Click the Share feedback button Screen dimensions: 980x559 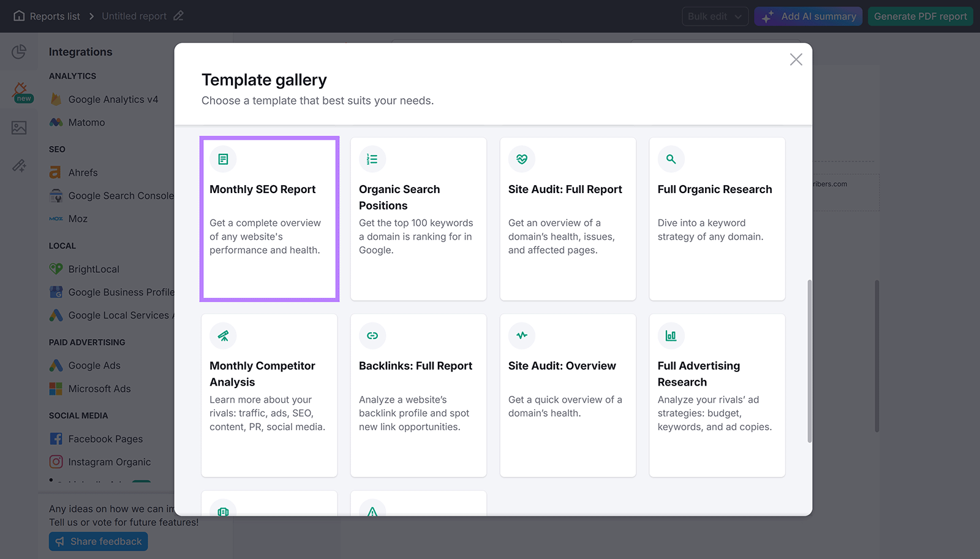[98, 541]
